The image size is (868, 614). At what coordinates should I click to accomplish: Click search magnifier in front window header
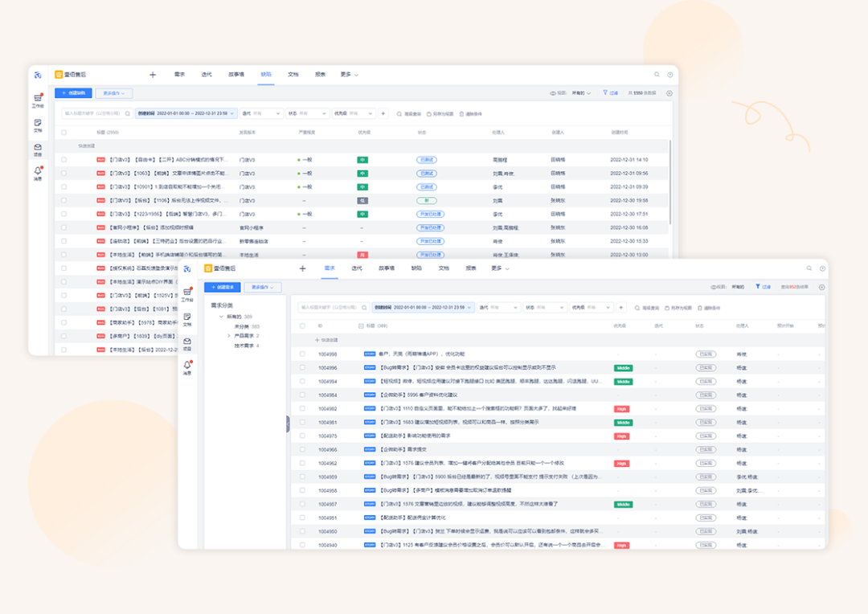point(809,268)
